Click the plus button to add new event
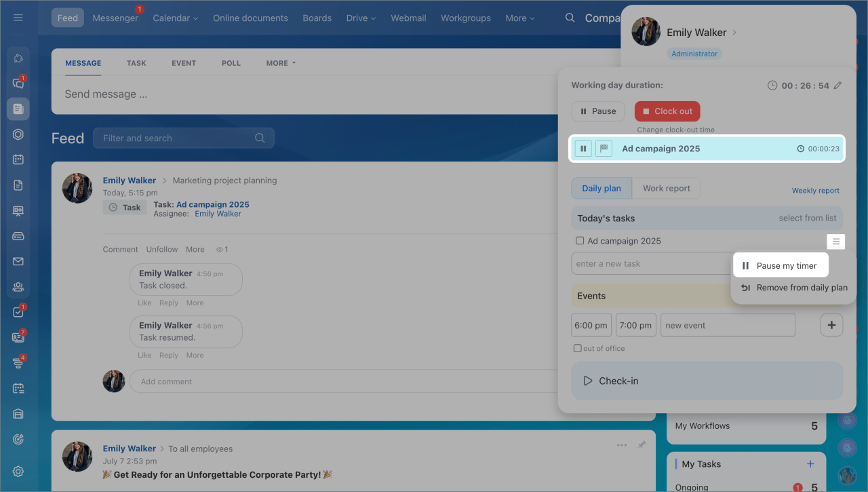The image size is (868, 492). 831,325
